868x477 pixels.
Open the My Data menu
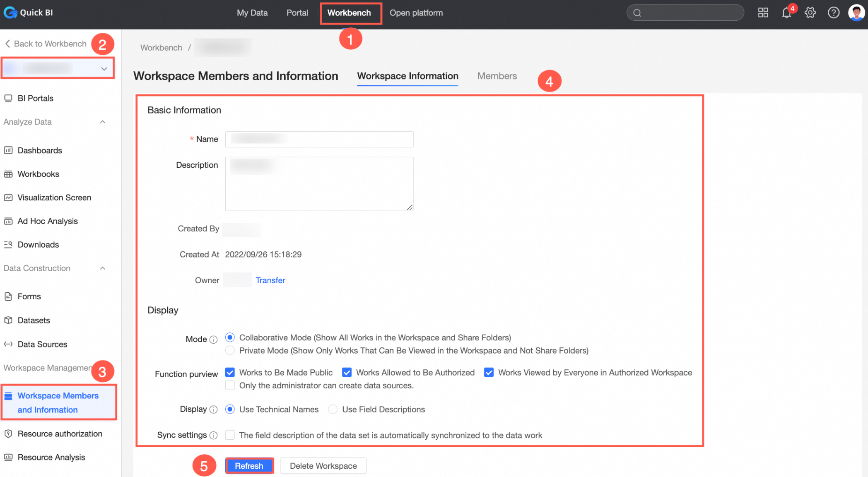click(252, 13)
